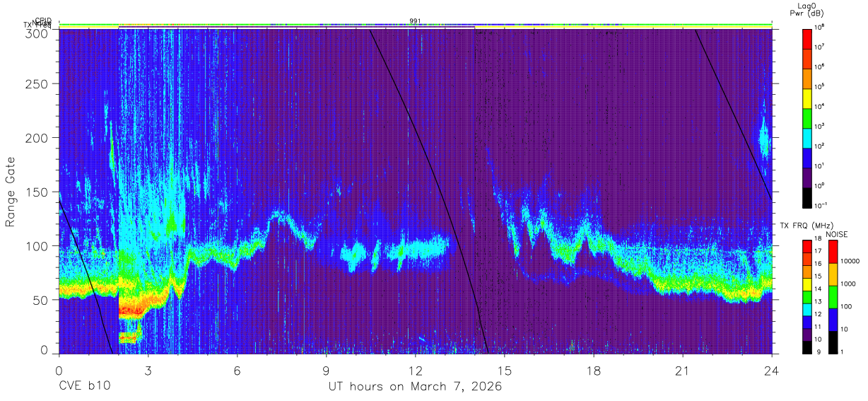The height and width of the screenshot is (401, 868).
Task: Click the green segment of the Lag0 Pwr colorbar
Action: tap(807, 118)
